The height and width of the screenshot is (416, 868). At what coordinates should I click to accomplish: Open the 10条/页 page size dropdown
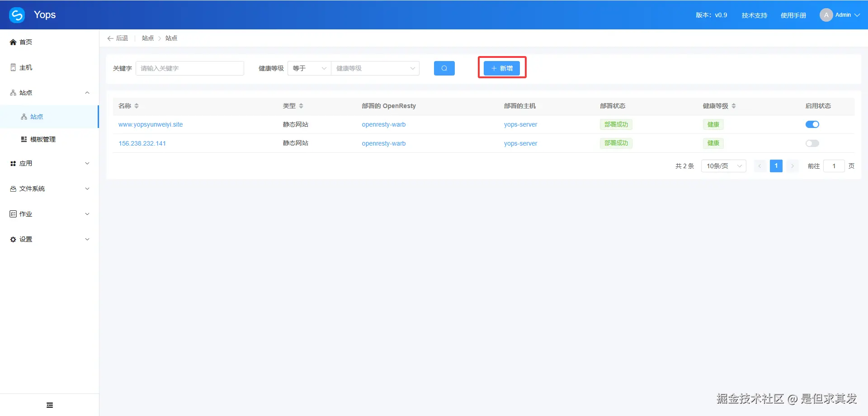[x=723, y=165]
